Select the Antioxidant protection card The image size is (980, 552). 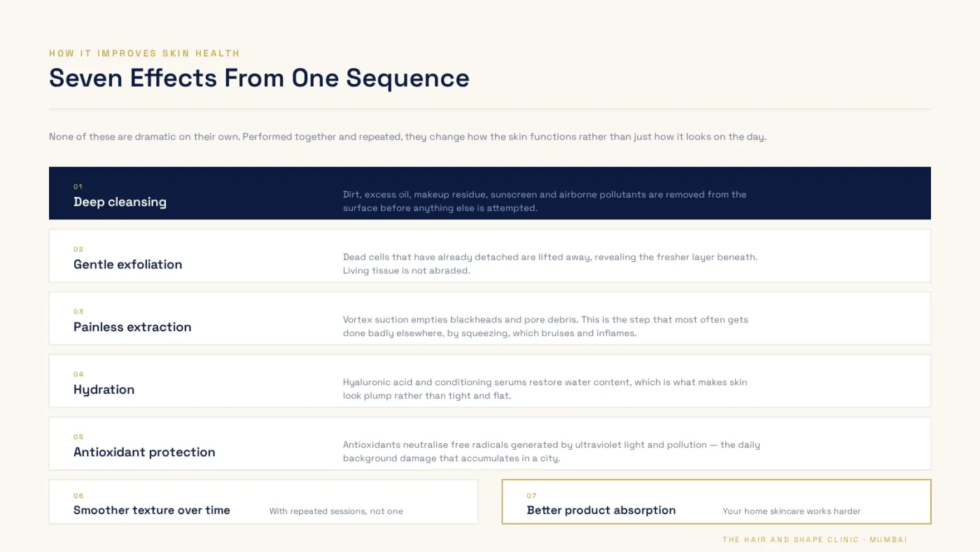coord(490,443)
